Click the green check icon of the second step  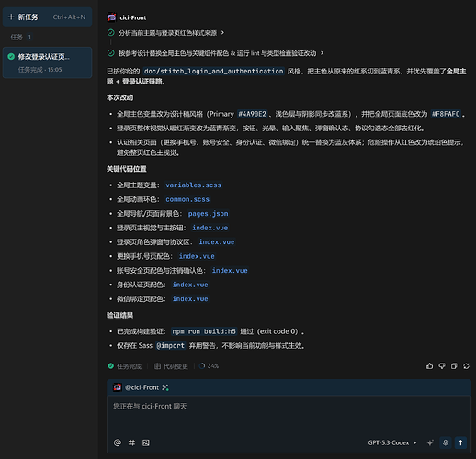click(x=111, y=53)
